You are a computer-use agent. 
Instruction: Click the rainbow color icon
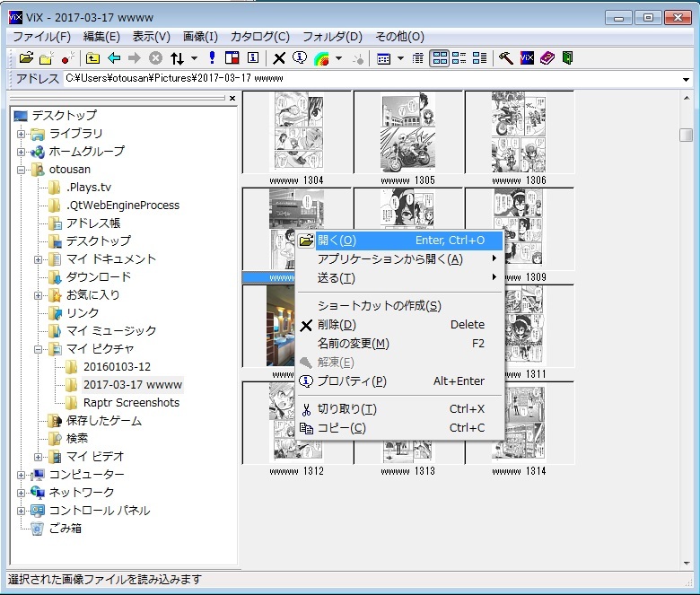click(321, 58)
